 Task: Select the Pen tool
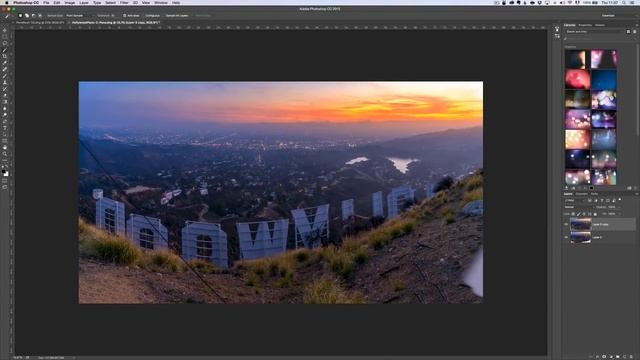tap(5, 122)
